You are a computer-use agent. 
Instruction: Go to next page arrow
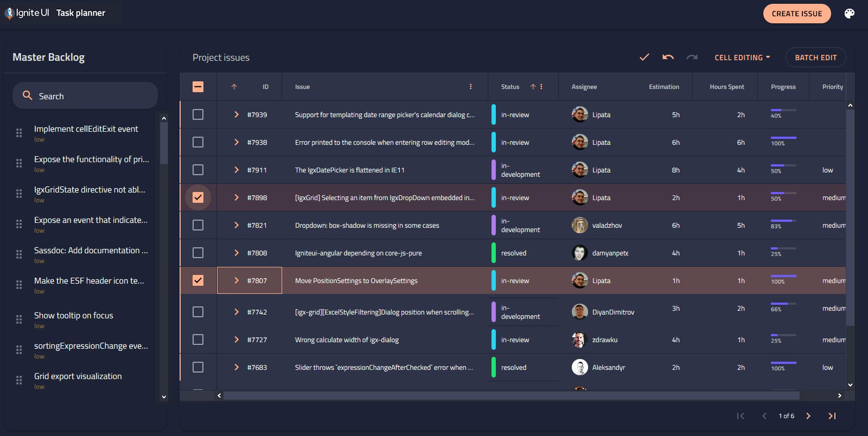808,416
